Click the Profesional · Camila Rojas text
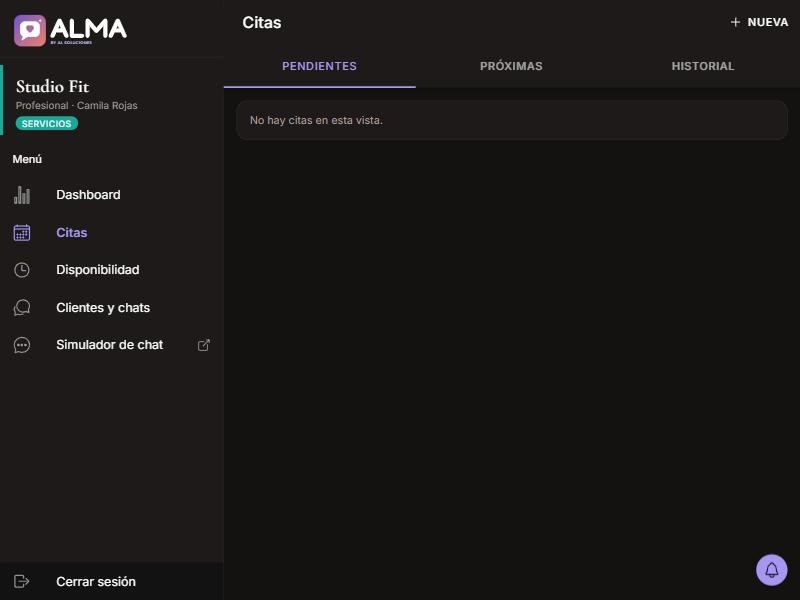 [x=77, y=106]
